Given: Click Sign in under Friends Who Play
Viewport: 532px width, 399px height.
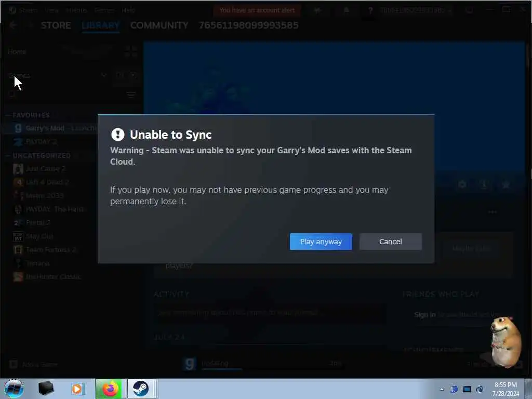Looking at the screenshot, I should [x=425, y=314].
